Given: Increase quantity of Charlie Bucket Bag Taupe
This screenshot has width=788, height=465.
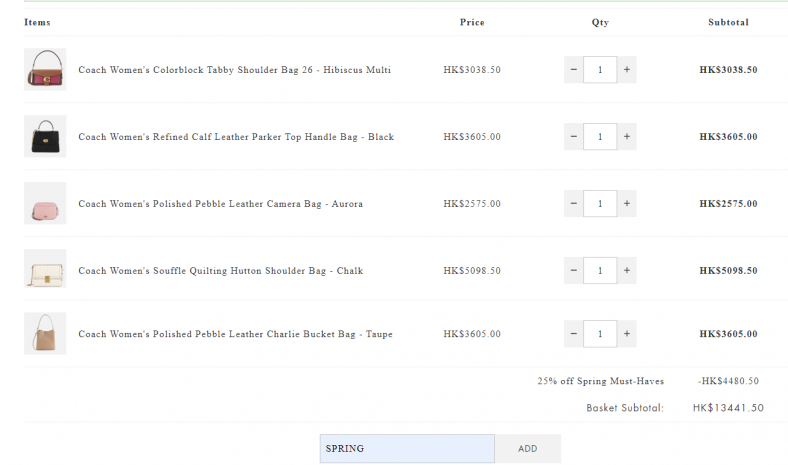Looking at the screenshot, I should click(x=627, y=334).
